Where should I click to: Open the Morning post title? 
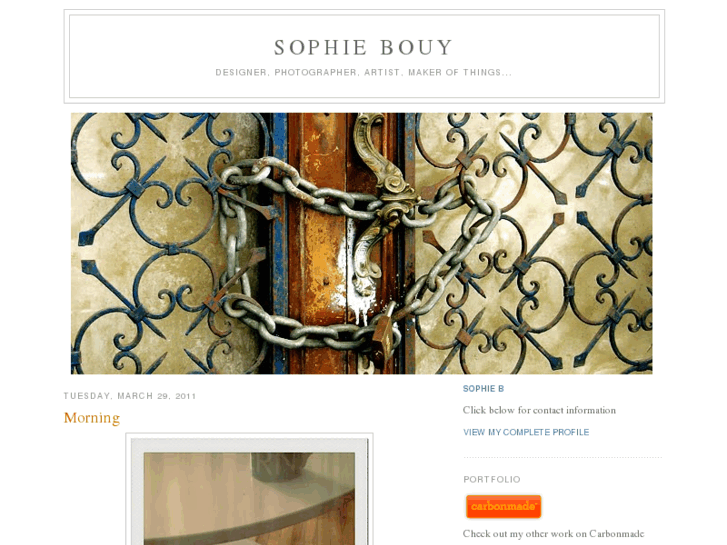click(x=92, y=418)
